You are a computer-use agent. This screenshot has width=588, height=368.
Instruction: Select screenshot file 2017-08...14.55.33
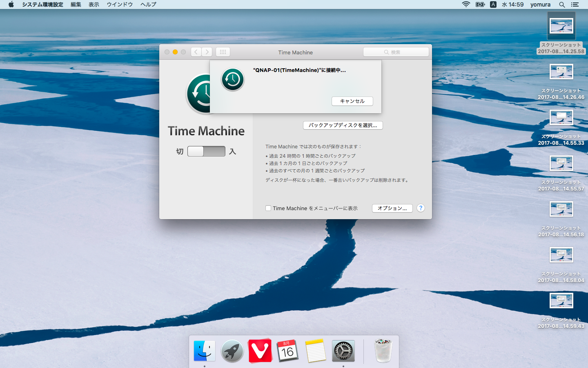[x=561, y=127]
